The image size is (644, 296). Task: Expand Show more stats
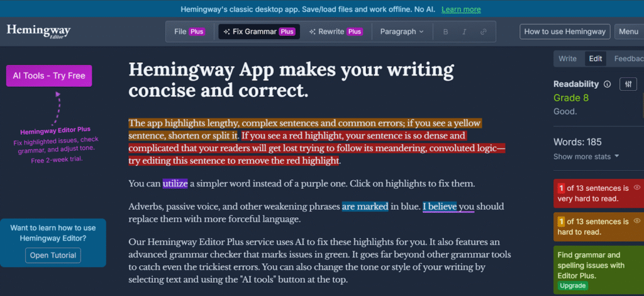[586, 156]
